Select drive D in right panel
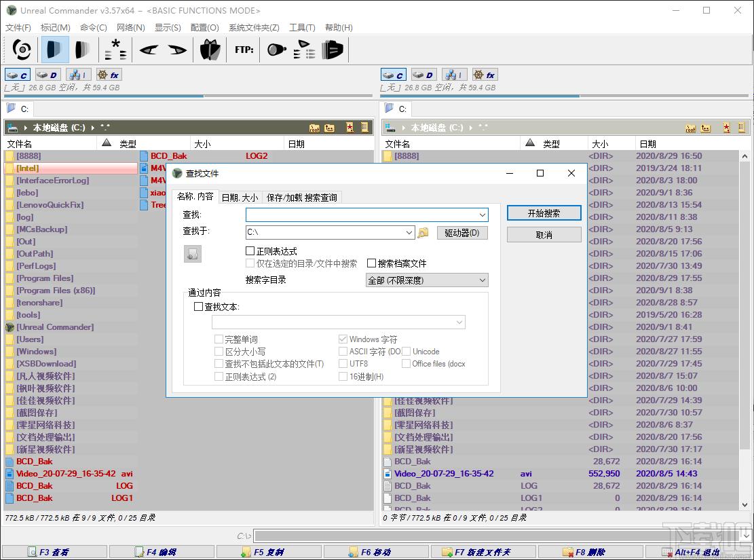 (423, 75)
